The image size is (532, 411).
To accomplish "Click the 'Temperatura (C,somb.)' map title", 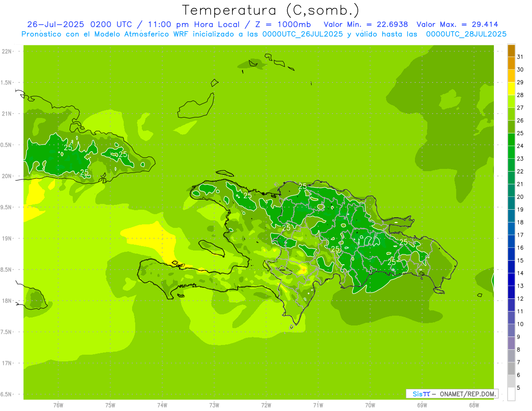I will [x=271, y=10].
